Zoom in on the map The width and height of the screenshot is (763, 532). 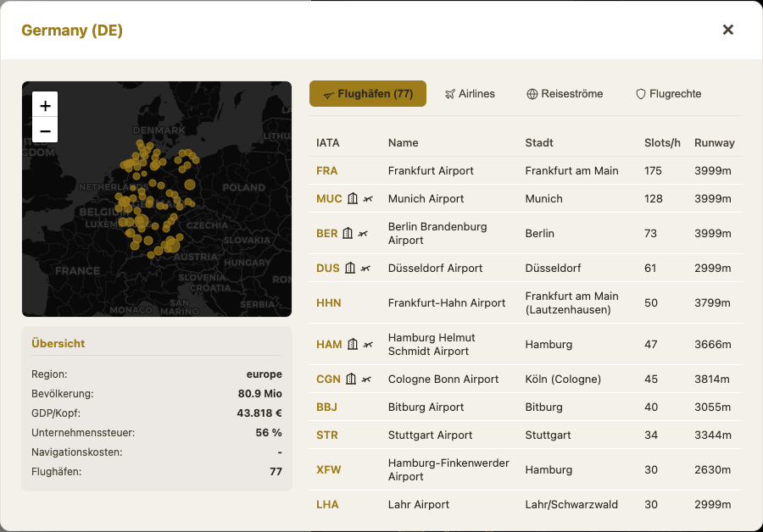[45, 105]
